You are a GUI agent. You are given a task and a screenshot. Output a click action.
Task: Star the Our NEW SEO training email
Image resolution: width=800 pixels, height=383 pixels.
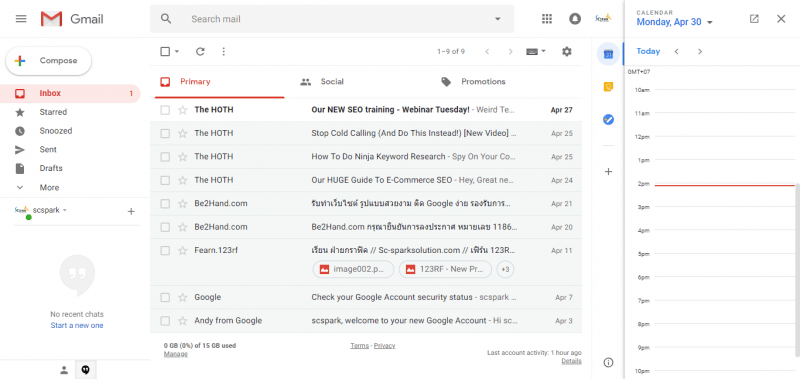coord(183,110)
